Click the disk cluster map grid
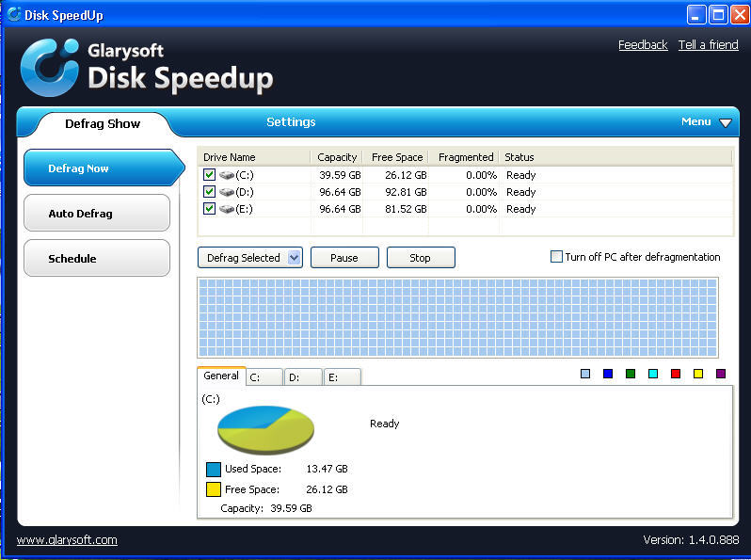This screenshot has height=560, width=751. coord(457,317)
